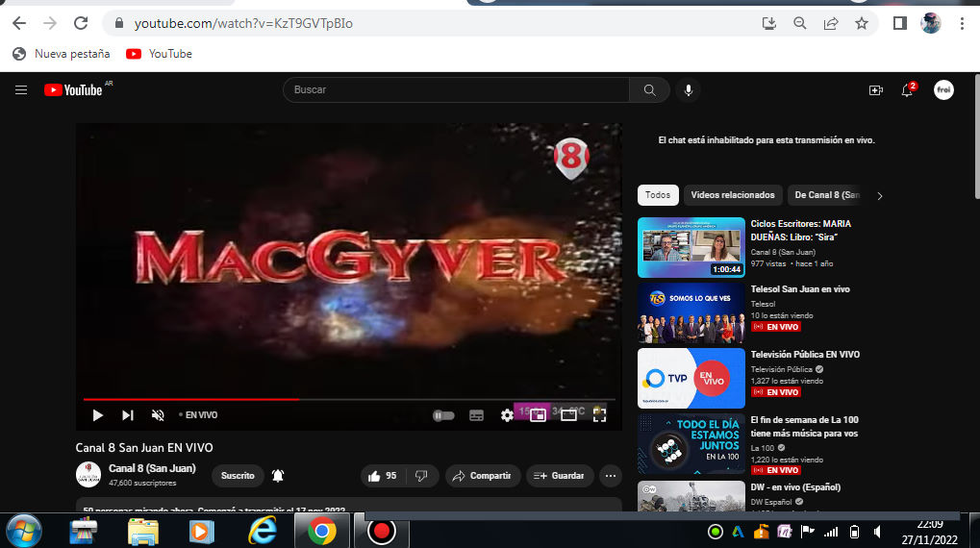Go to YouTube home via logo
980x548 pixels.
click(x=73, y=90)
